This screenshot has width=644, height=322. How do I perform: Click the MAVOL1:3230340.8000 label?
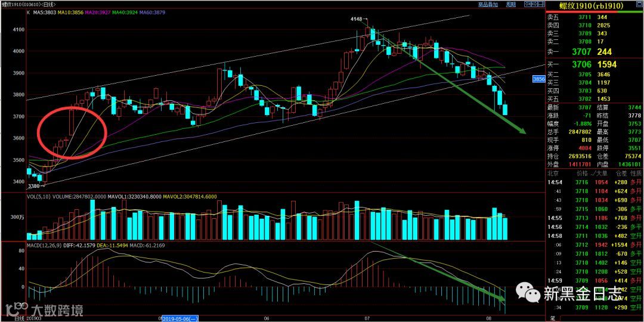[135, 197]
